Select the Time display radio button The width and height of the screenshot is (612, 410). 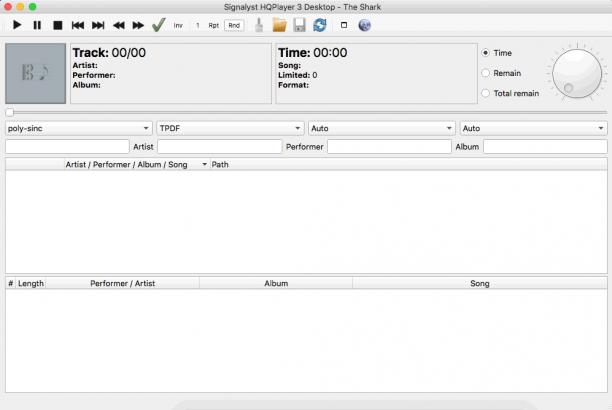point(486,53)
